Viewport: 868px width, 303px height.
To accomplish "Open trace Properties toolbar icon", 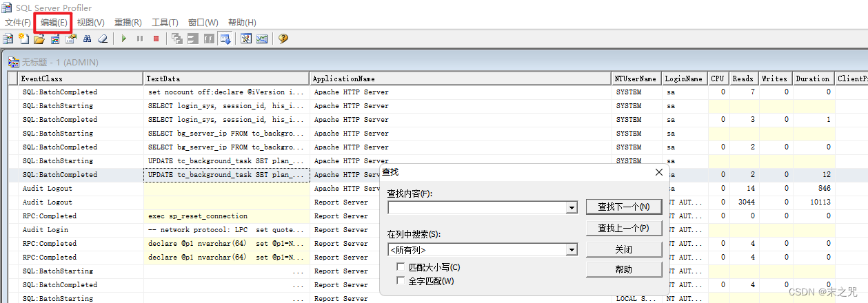I will pyautogui.click(x=70, y=39).
